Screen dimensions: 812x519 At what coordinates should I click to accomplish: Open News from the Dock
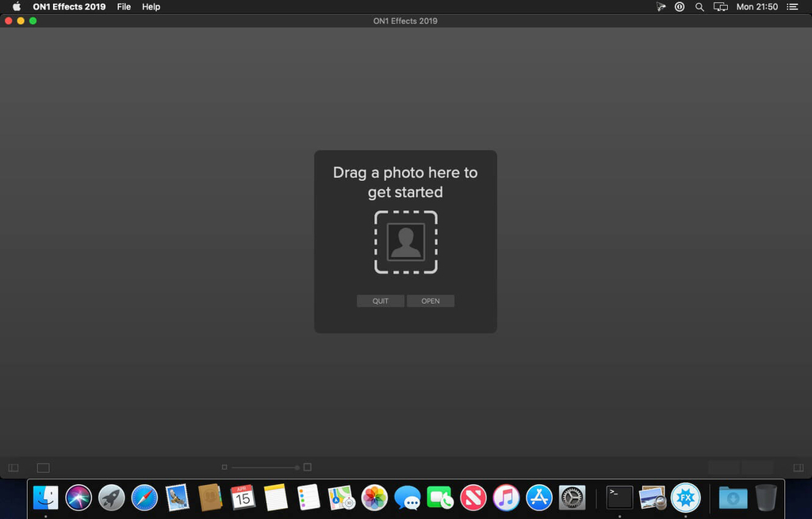[473, 498]
